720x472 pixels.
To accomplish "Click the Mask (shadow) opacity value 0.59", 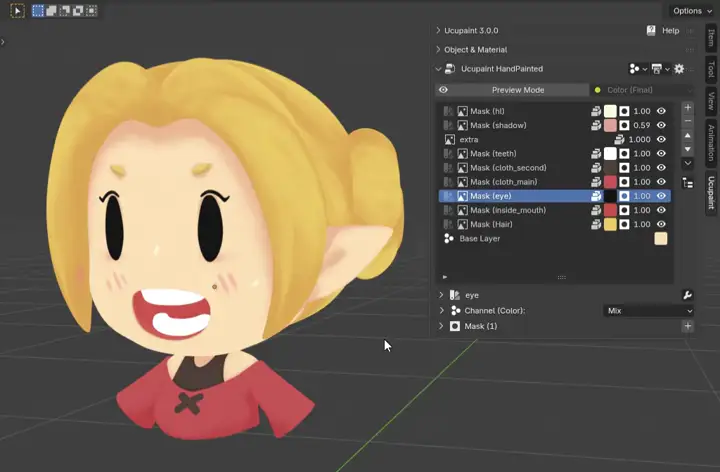I will tap(642, 125).
